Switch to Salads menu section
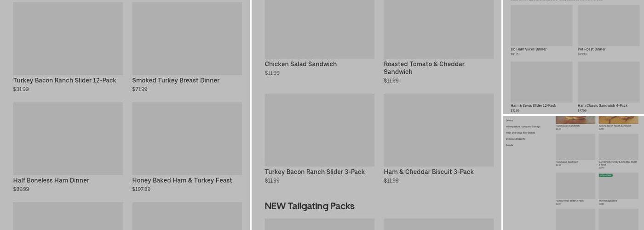 509,145
